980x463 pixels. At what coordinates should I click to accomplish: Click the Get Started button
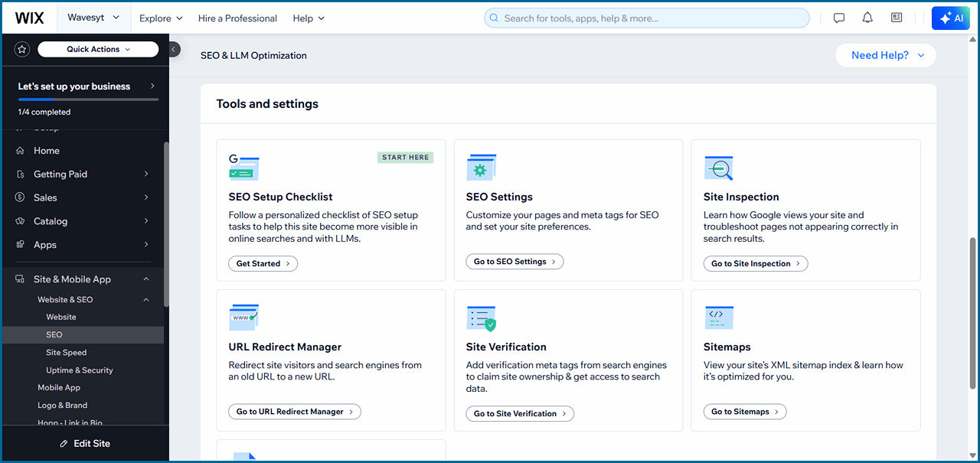pos(263,263)
